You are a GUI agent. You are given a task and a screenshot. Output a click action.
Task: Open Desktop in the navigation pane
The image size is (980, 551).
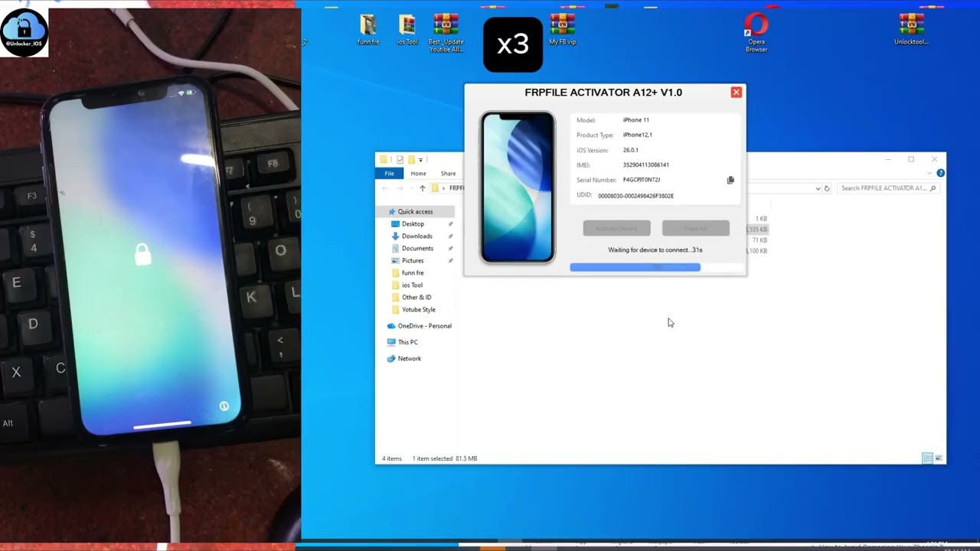coord(413,224)
